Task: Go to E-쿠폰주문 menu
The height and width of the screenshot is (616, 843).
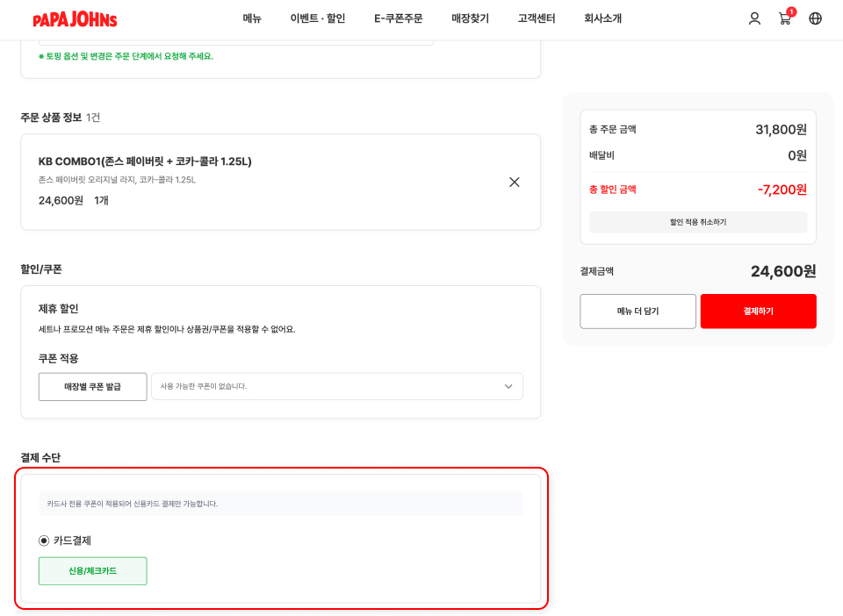Action: (398, 18)
